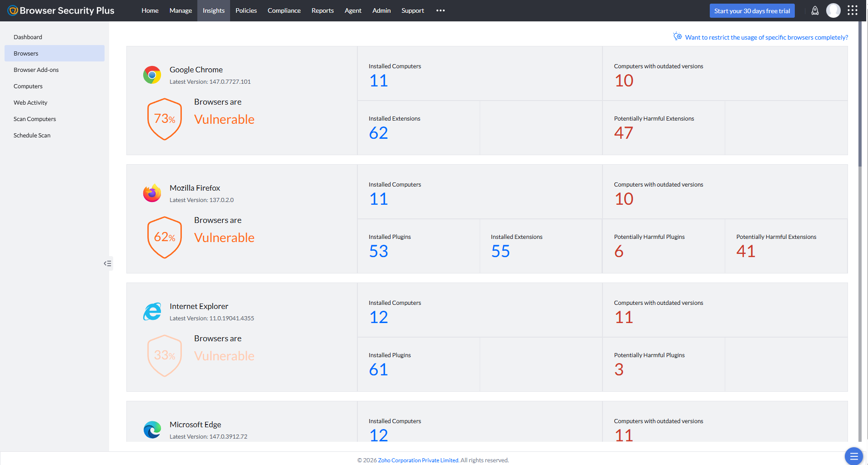
Task: Click Firefox latest version 137.0.2.0 text
Action: click(x=201, y=200)
